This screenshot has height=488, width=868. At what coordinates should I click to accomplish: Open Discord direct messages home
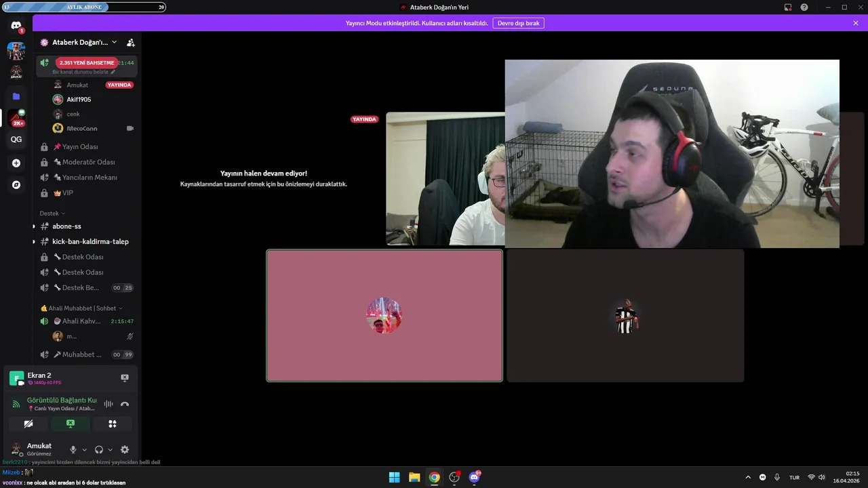click(16, 26)
